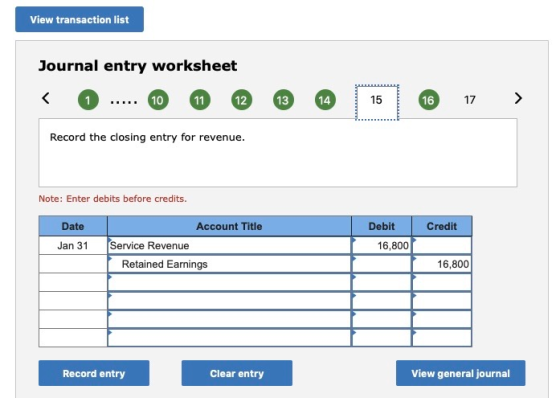Open journal entry step 10
This screenshot has width=560, height=398.
click(158, 100)
